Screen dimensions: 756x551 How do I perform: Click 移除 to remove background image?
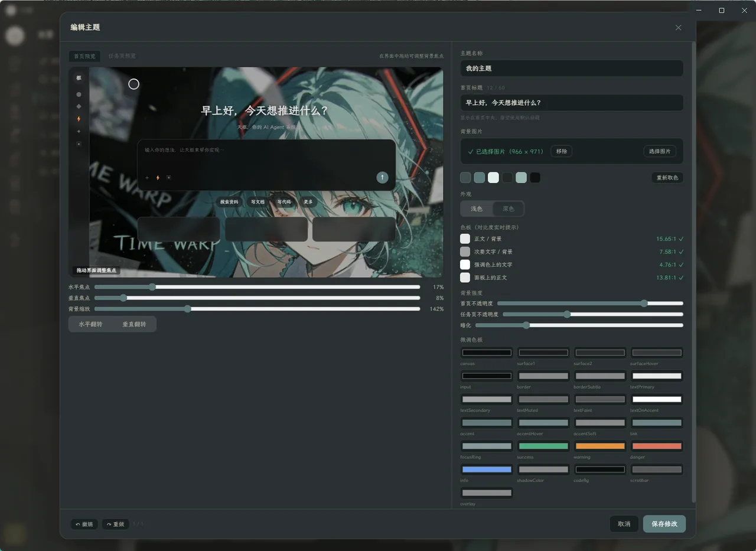(562, 151)
